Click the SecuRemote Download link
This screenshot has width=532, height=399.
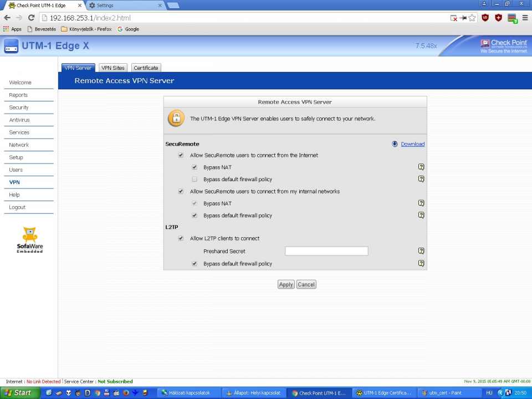click(x=412, y=144)
